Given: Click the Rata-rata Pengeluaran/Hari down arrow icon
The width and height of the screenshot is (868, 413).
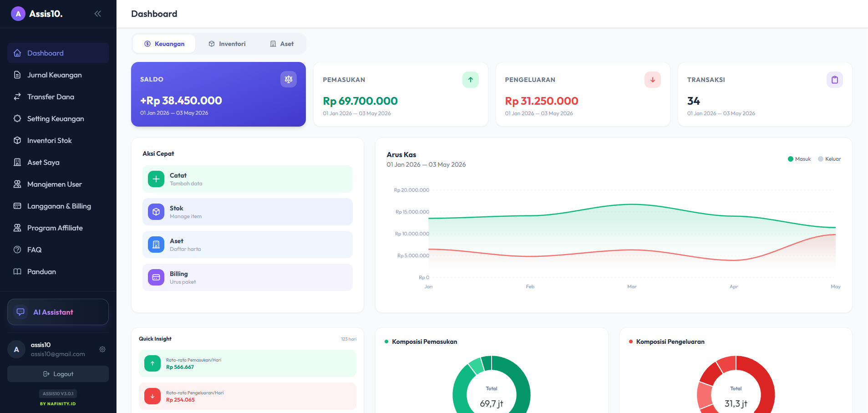Looking at the screenshot, I should coord(152,396).
